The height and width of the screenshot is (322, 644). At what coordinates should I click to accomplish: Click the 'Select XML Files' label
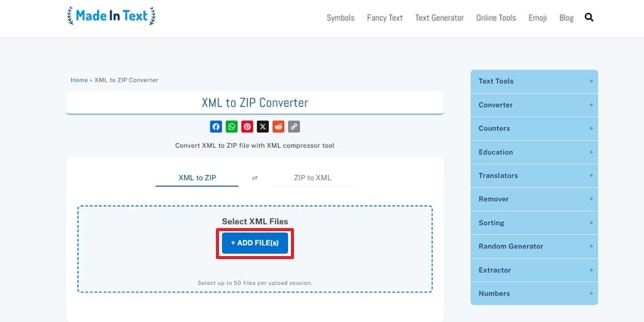(255, 221)
